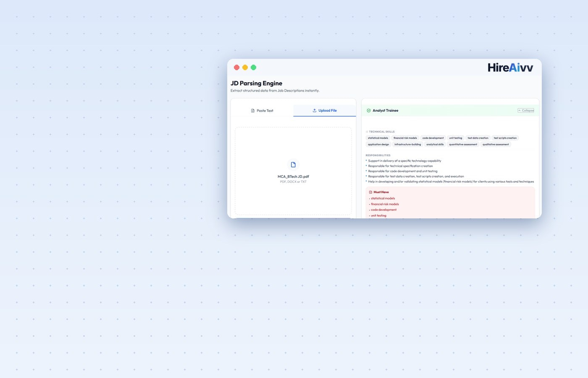Select the 'application design' skill chip
This screenshot has height=378, width=588.
378,144
